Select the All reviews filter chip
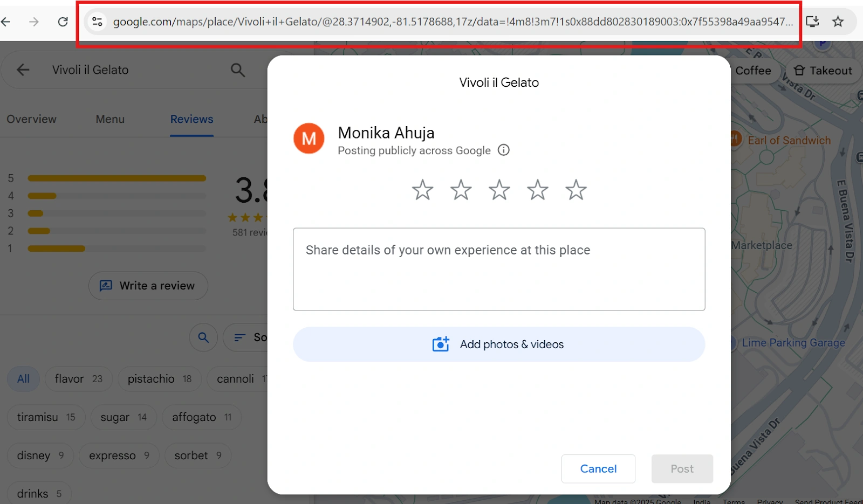The image size is (863, 504). click(23, 379)
